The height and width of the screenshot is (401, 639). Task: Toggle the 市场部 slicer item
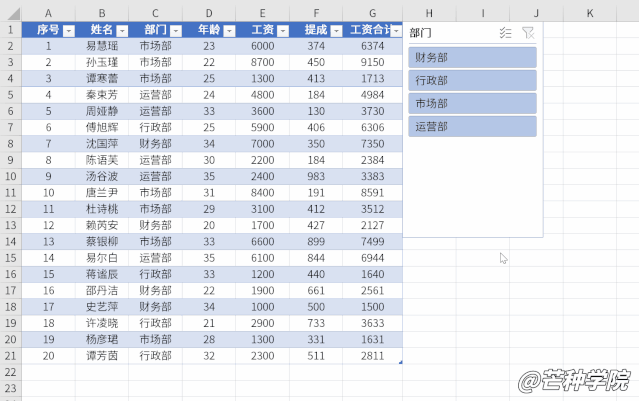[x=472, y=103]
